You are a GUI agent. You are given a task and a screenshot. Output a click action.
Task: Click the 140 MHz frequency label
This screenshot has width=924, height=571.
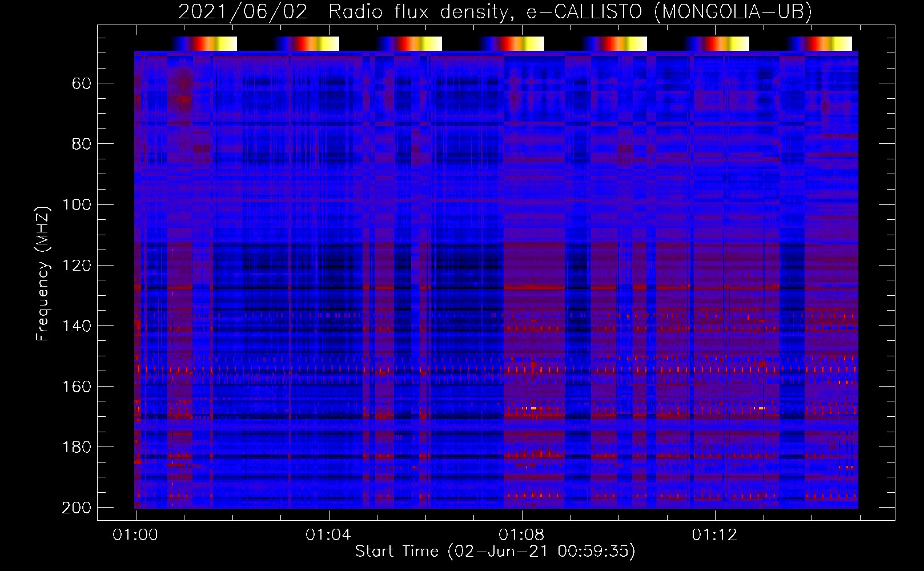point(77,326)
